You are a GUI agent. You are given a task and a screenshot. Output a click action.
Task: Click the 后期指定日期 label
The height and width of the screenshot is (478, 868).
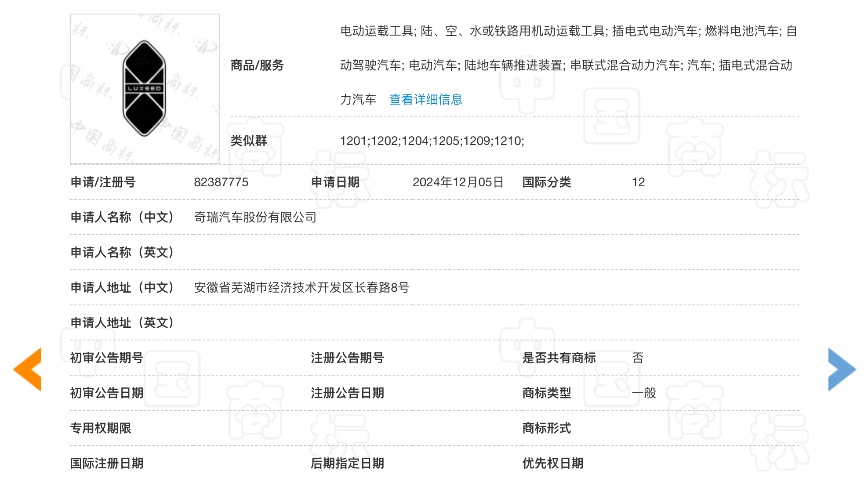coord(347,464)
